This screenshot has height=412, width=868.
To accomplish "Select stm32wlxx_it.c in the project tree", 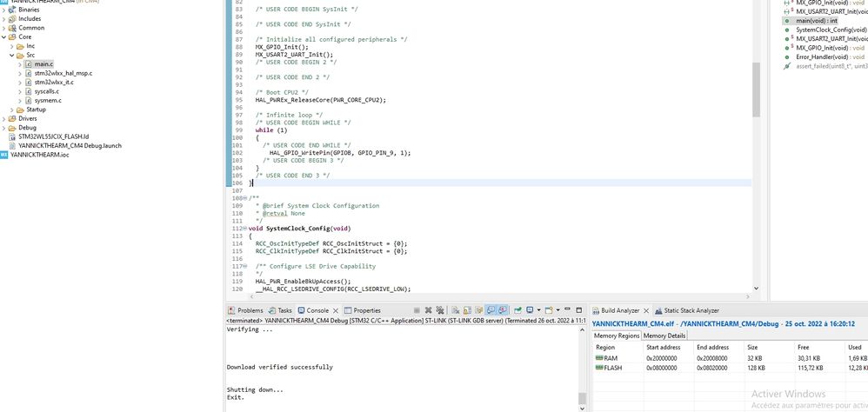I will tap(54, 83).
